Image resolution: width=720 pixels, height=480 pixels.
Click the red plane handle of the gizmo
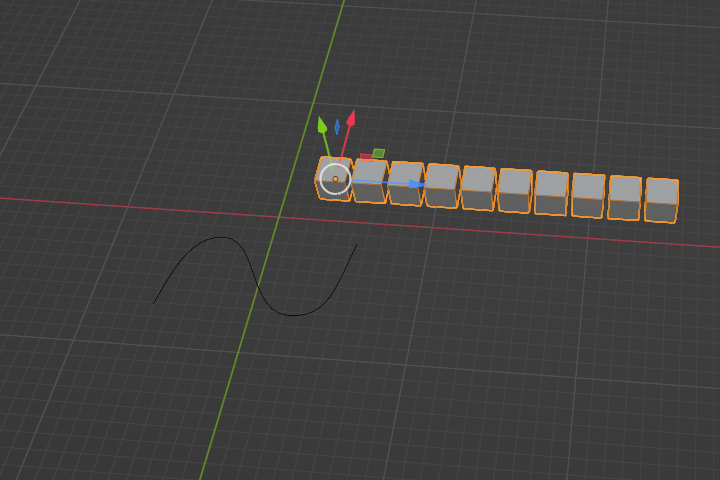[366, 157]
